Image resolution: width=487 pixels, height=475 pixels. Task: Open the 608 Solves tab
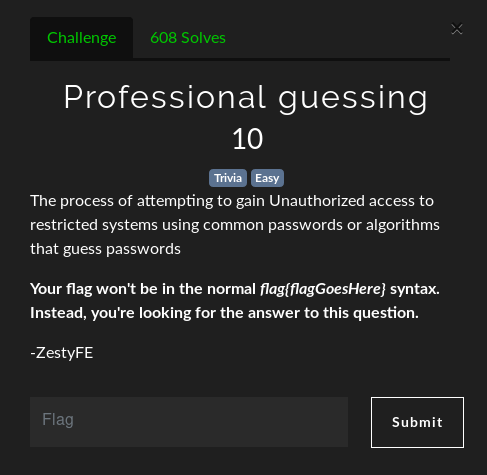[188, 38]
